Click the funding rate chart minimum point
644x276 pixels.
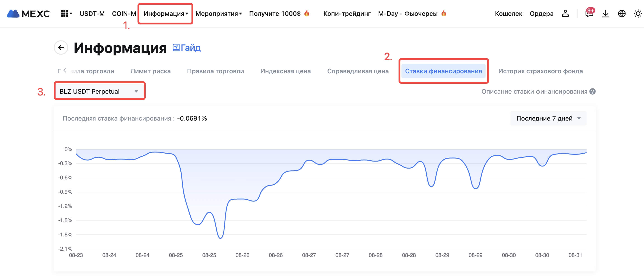tap(220, 238)
